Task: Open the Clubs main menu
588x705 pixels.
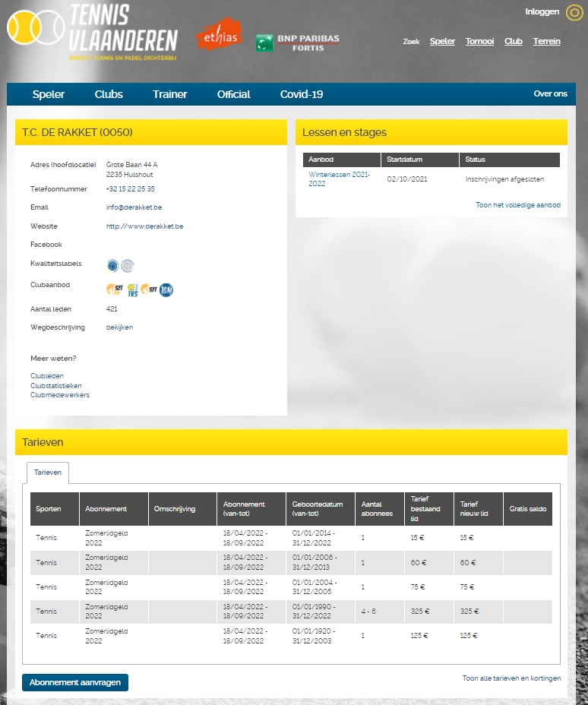Action: [109, 94]
